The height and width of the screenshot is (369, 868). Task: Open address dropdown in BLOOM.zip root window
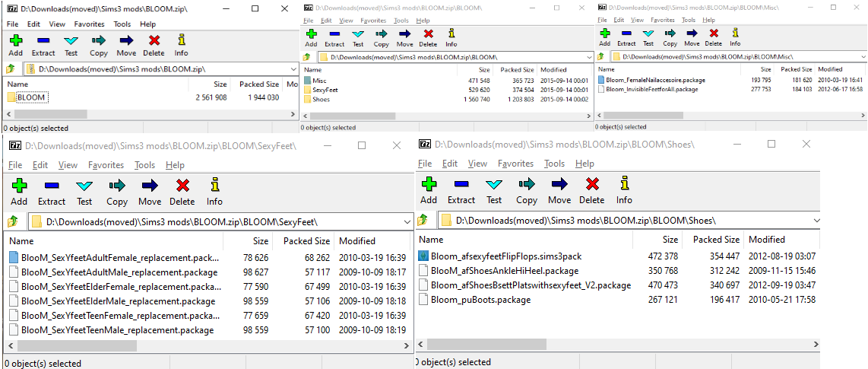click(293, 69)
